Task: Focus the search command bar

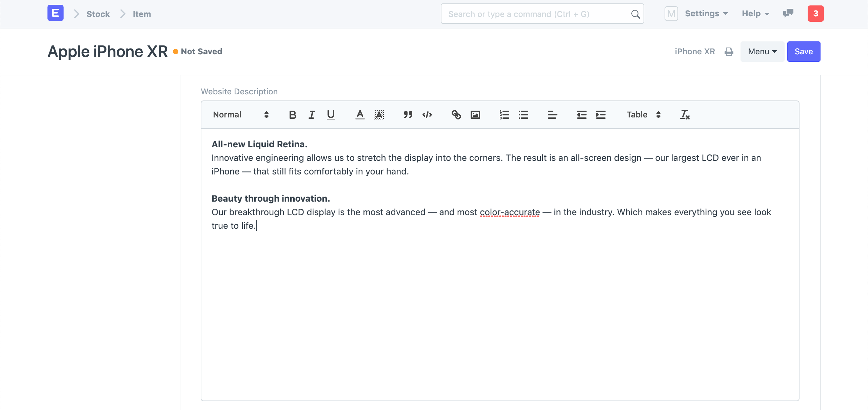Action: coord(542,14)
